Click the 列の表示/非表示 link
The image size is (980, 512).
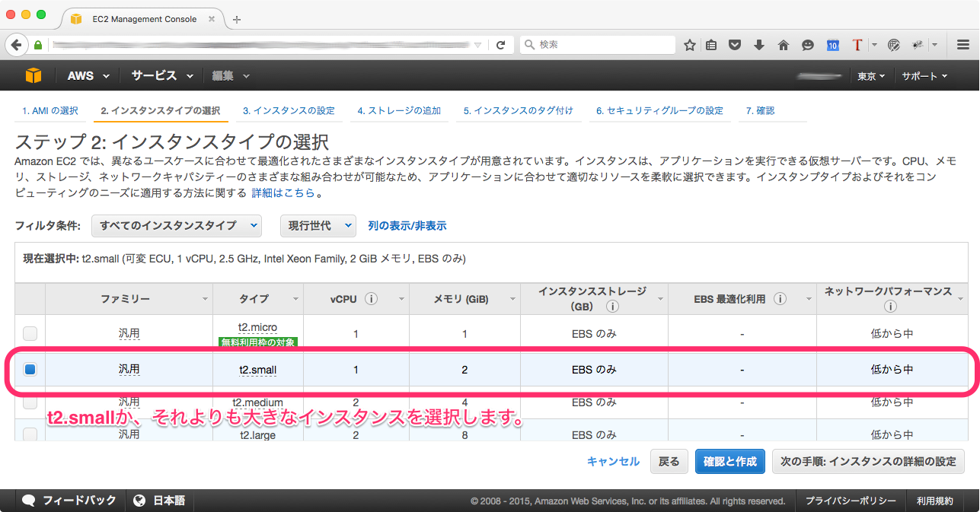[407, 225]
